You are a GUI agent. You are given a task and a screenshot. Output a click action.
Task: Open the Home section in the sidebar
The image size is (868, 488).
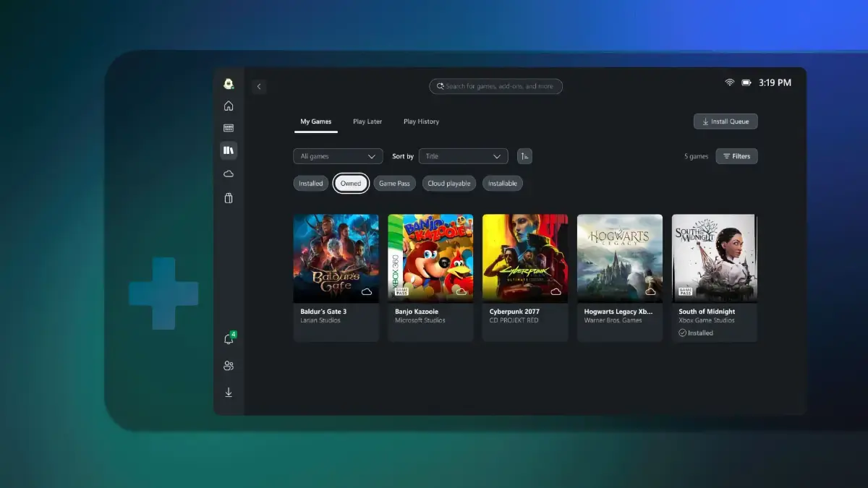(x=229, y=106)
